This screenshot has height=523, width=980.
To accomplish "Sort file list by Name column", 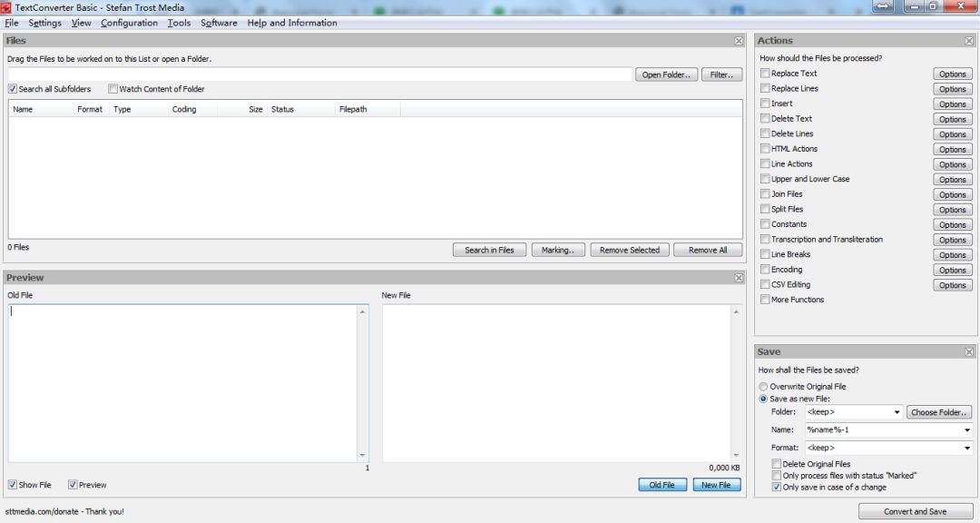I will click(41, 110).
